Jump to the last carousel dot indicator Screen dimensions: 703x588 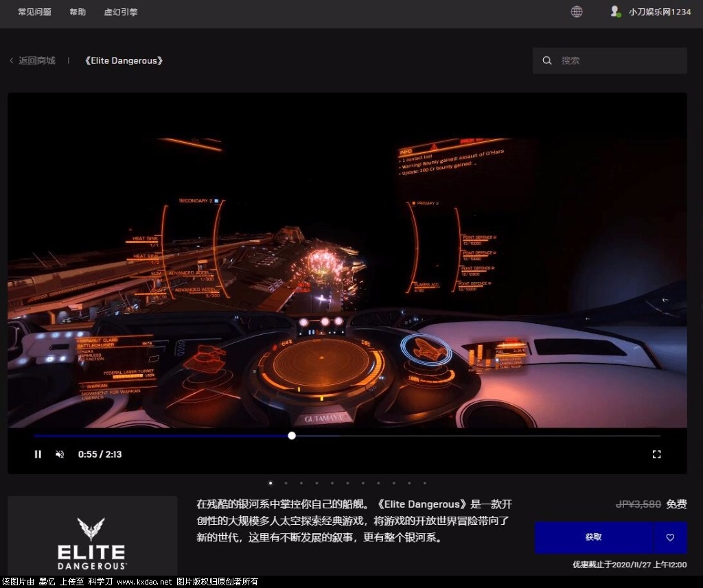pos(424,483)
